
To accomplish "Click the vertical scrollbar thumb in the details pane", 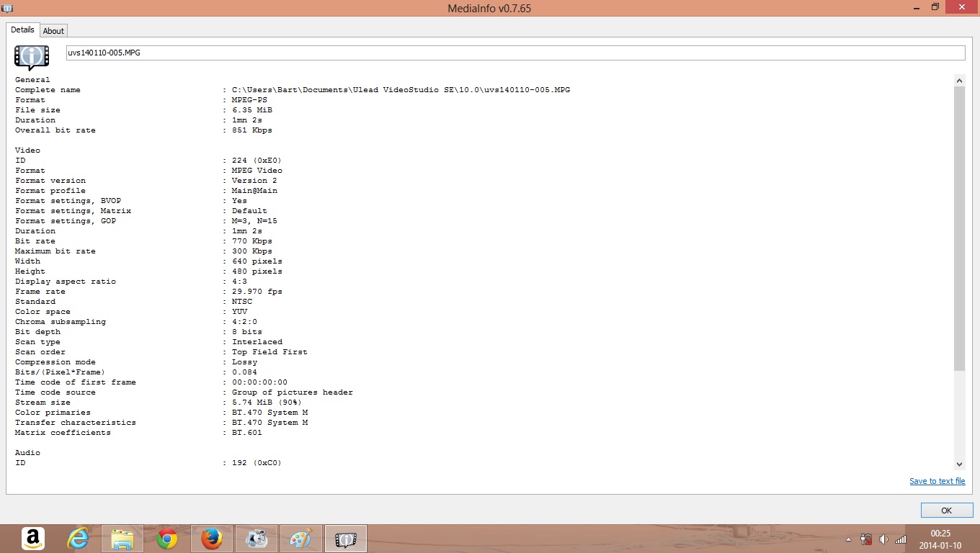I will pyautogui.click(x=959, y=229).
